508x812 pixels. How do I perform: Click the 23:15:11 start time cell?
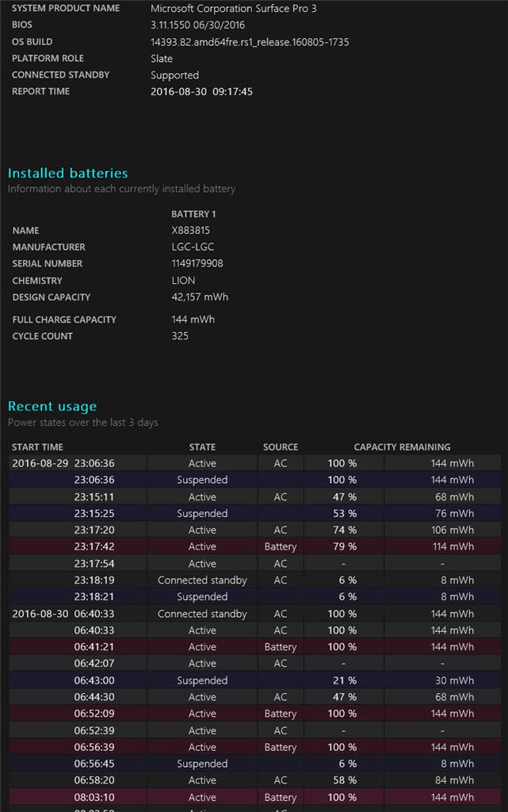coord(94,496)
